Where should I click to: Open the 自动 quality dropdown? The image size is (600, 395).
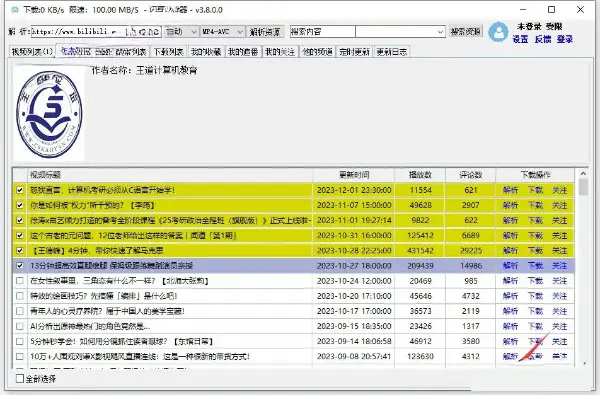point(181,32)
